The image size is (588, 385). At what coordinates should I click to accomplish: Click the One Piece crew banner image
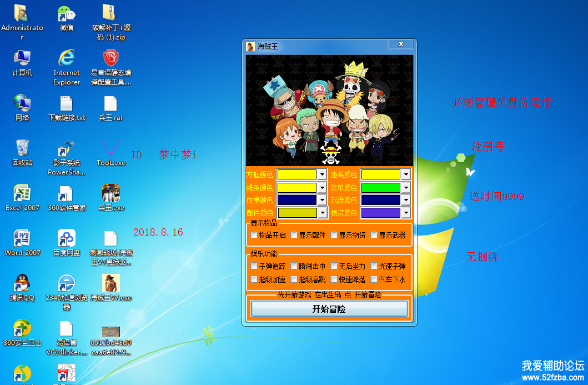click(329, 111)
